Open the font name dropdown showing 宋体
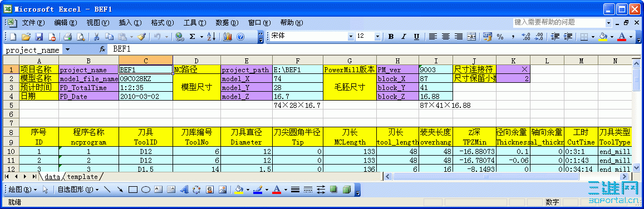 (351, 37)
